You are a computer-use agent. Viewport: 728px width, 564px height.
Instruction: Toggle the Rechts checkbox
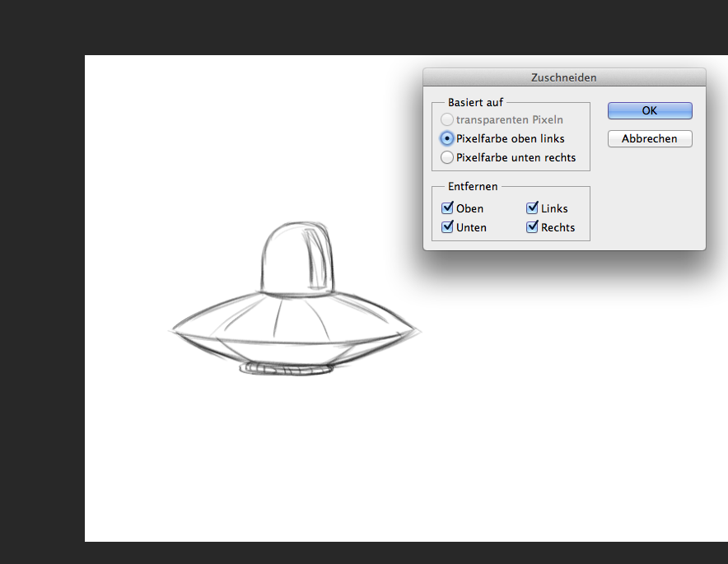pyautogui.click(x=532, y=227)
